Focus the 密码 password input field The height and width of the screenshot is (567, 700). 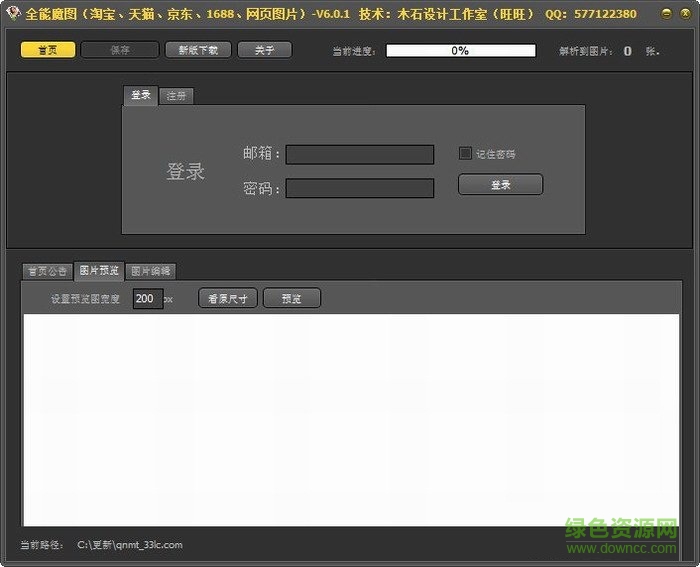click(x=360, y=188)
